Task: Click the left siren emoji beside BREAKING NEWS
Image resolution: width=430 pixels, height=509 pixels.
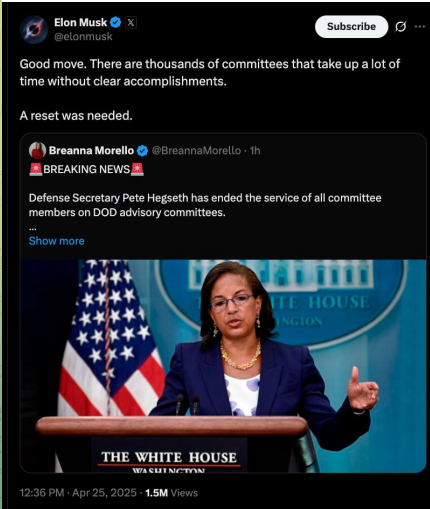Action: coord(36,169)
